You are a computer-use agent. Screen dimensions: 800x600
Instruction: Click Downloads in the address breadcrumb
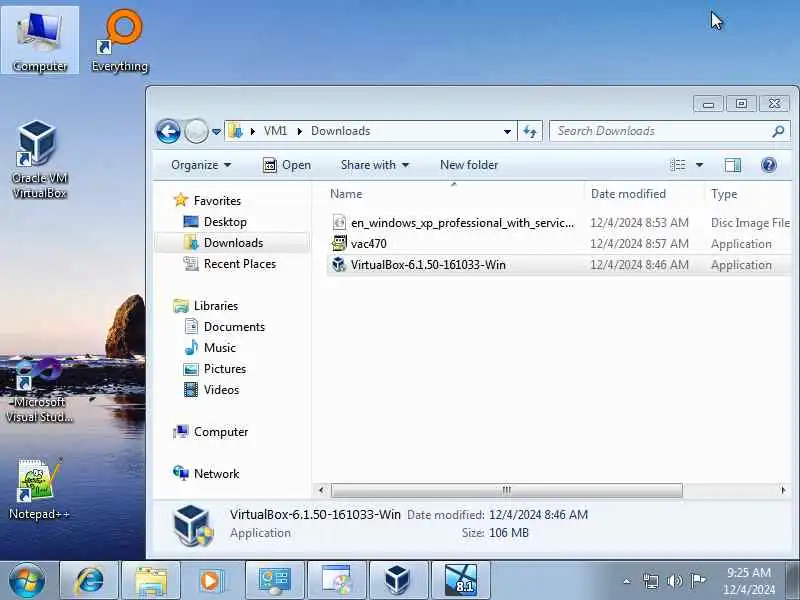coord(340,131)
